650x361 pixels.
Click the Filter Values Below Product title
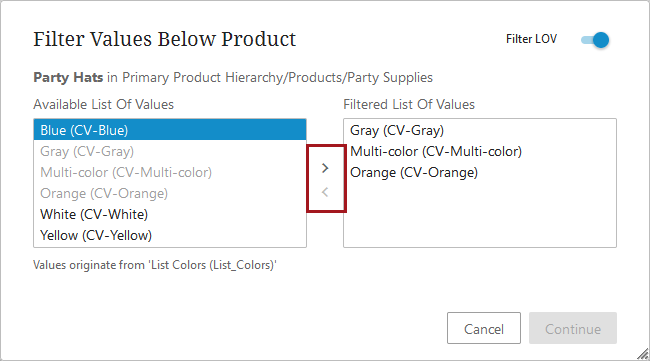[x=165, y=39]
